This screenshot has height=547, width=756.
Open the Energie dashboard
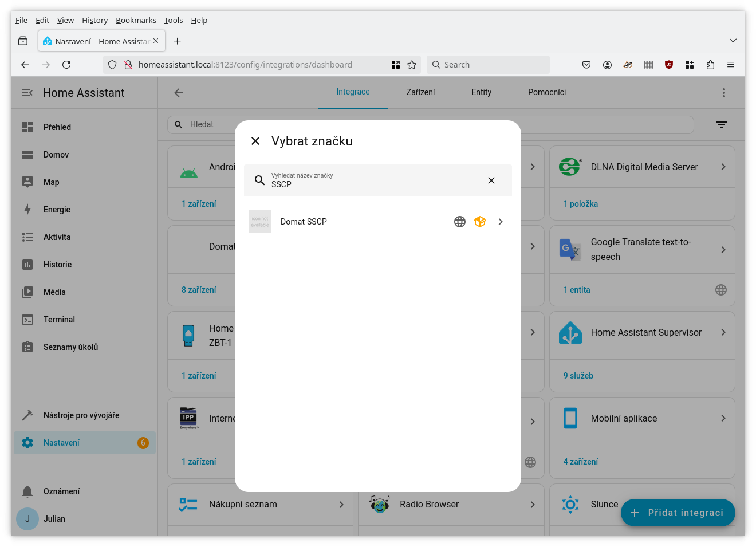click(x=85, y=210)
